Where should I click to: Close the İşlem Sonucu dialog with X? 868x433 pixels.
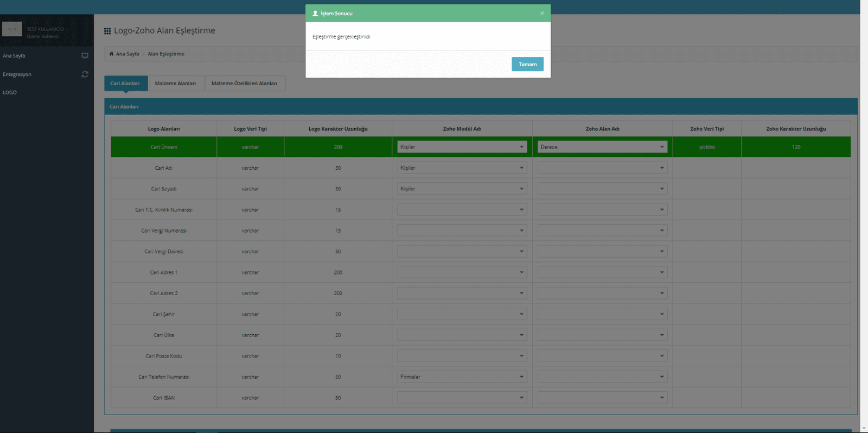point(542,13)
